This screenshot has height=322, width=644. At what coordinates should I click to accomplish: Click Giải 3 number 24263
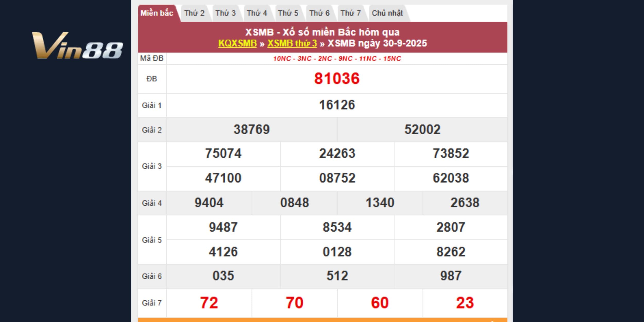[337, 154]
